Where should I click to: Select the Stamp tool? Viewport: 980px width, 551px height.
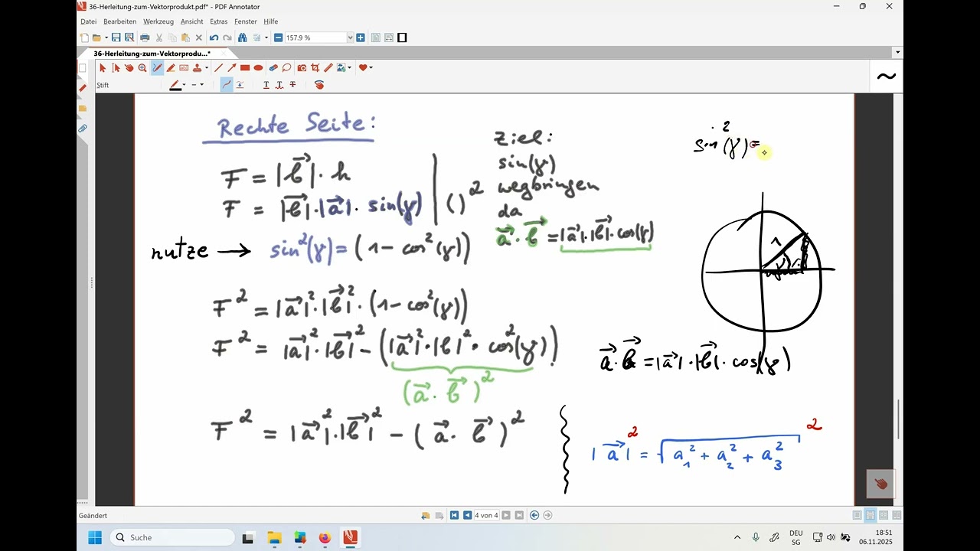pyautogui.click(x=197, y=67)
